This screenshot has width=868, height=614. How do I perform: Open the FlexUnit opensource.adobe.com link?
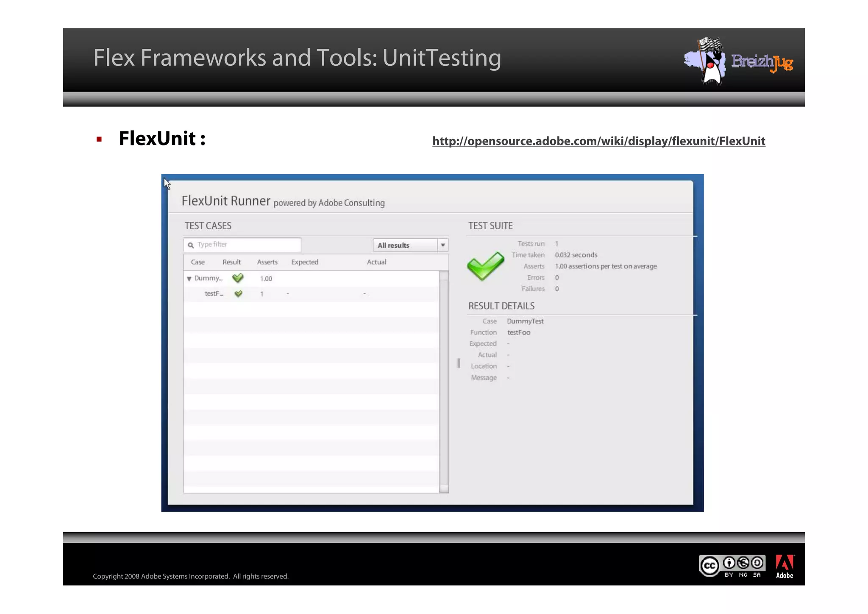click(x=598, y=141)
